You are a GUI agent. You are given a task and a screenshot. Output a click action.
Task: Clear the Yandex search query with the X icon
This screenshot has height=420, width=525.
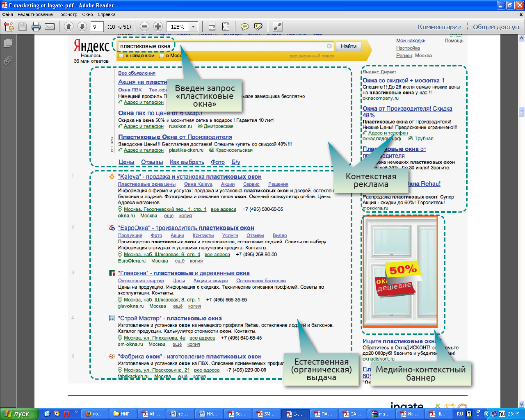(329, 46)
